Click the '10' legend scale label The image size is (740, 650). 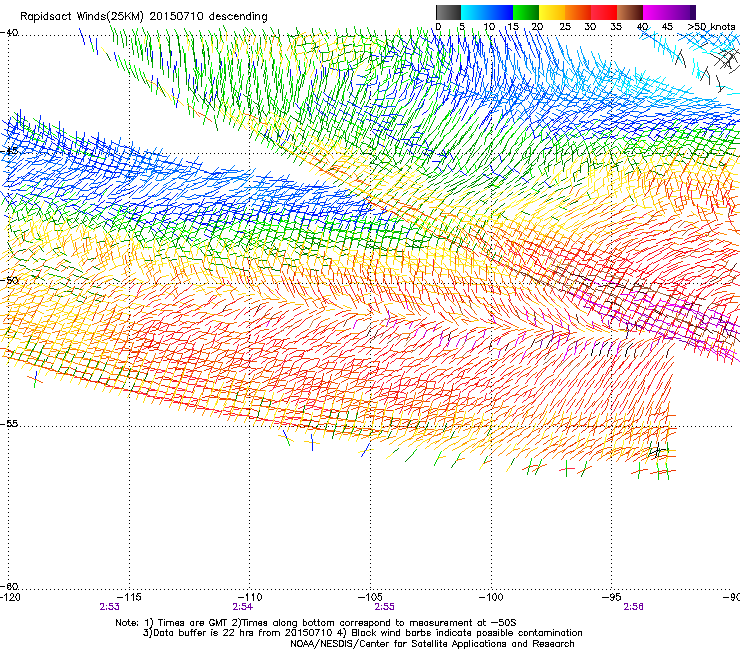(489, 26)
